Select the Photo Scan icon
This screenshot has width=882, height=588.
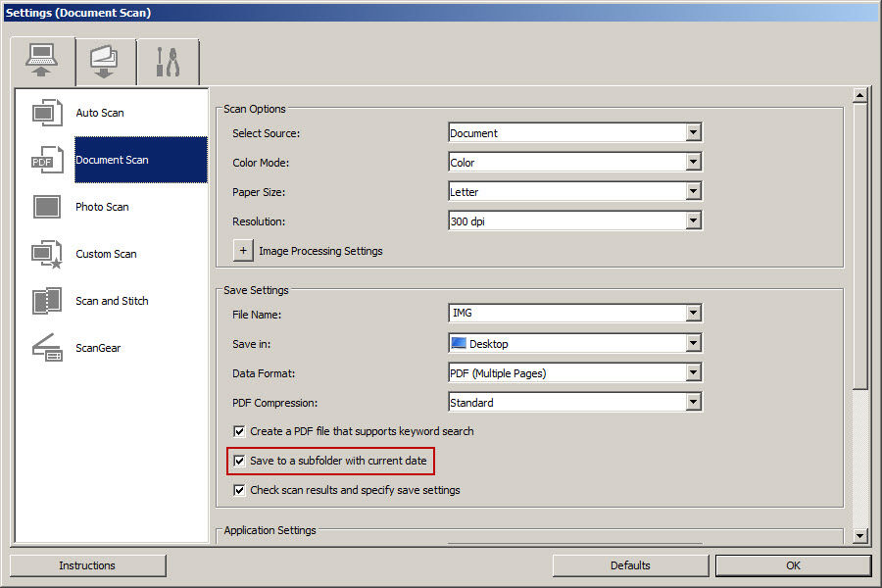(46, 207)
